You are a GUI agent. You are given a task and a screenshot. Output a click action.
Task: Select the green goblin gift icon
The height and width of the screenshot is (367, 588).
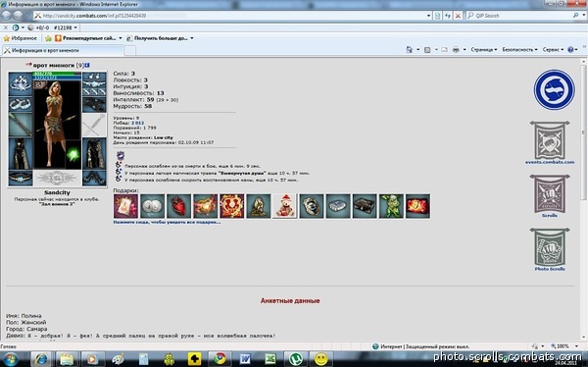(x=391, y=206)
